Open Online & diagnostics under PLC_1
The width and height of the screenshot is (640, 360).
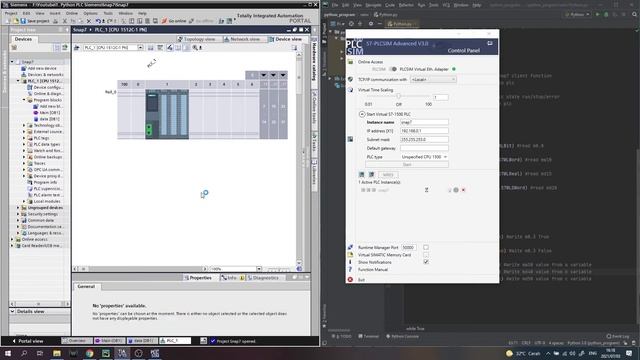[45, 93]
